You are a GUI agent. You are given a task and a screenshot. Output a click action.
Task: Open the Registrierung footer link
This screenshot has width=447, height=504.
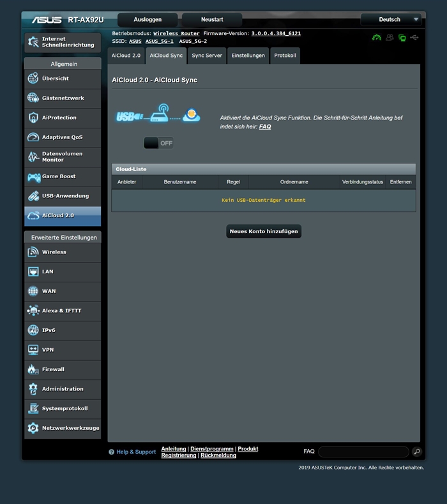(179, 455)
